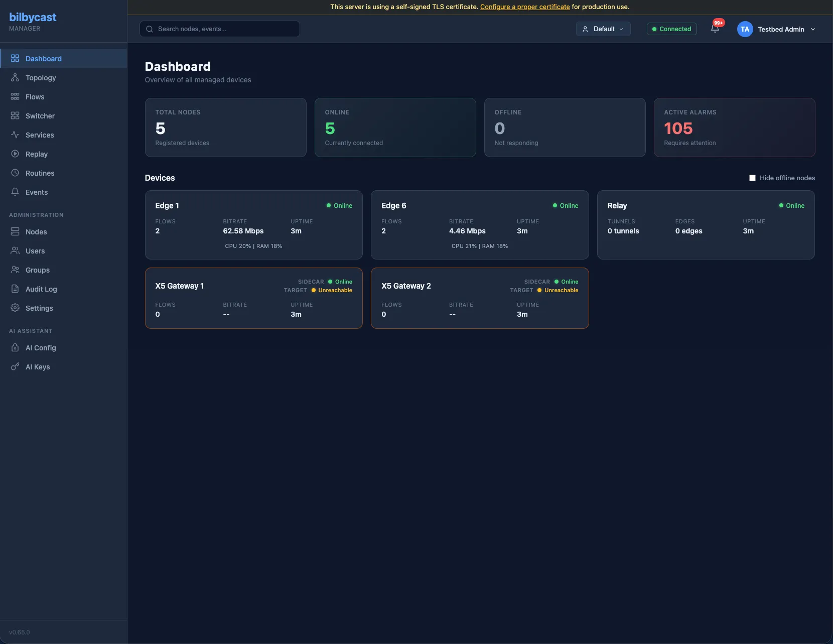Click the Flows icon in sidebar
This screenshot has width=833, height=644.
(x=15, y=96)
